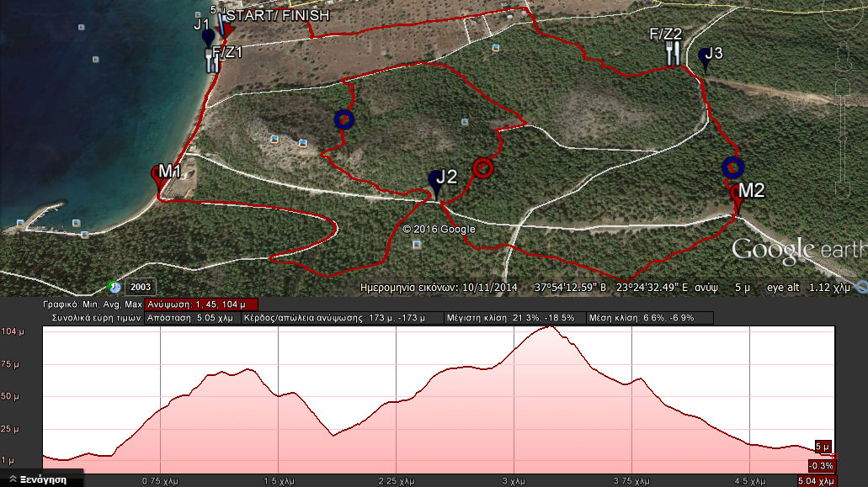
Task: Open the photo icon below the Google copyright
Action: (x=417, y=245)
